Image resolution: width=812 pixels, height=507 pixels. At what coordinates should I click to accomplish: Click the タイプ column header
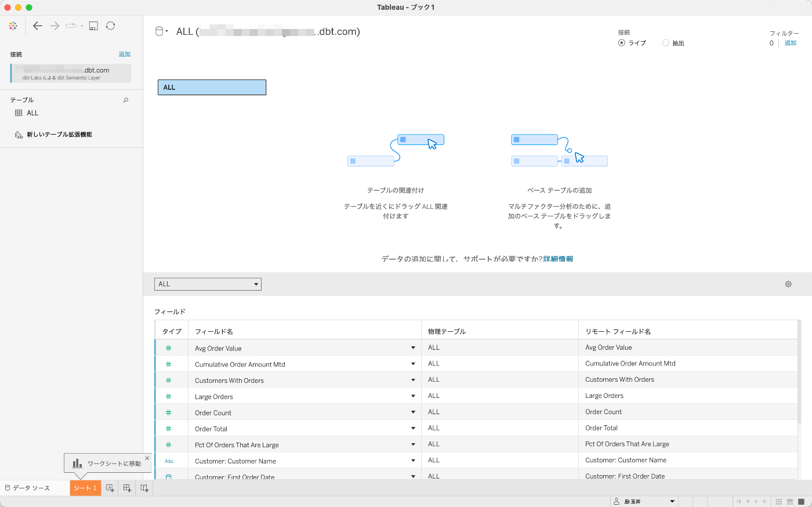coord(172,331)
